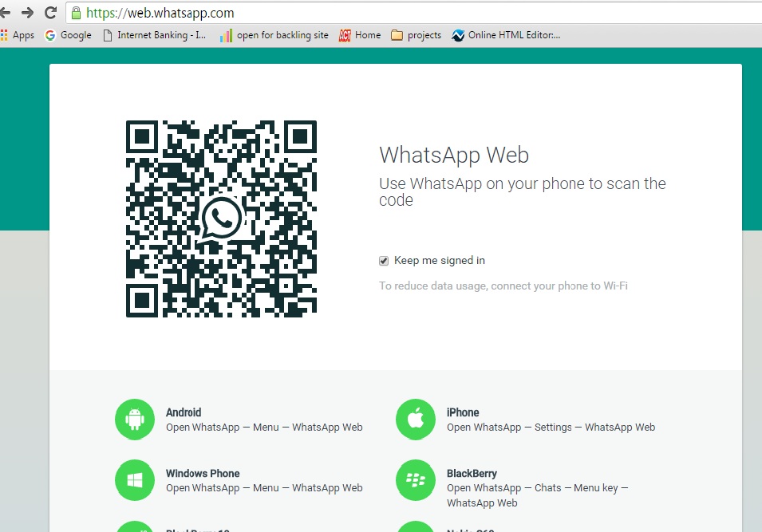Image resolution: width=762 pixels, height=532 pixels.
Task: Click the Windows Phone logo icon
Action: click(135, 480)
